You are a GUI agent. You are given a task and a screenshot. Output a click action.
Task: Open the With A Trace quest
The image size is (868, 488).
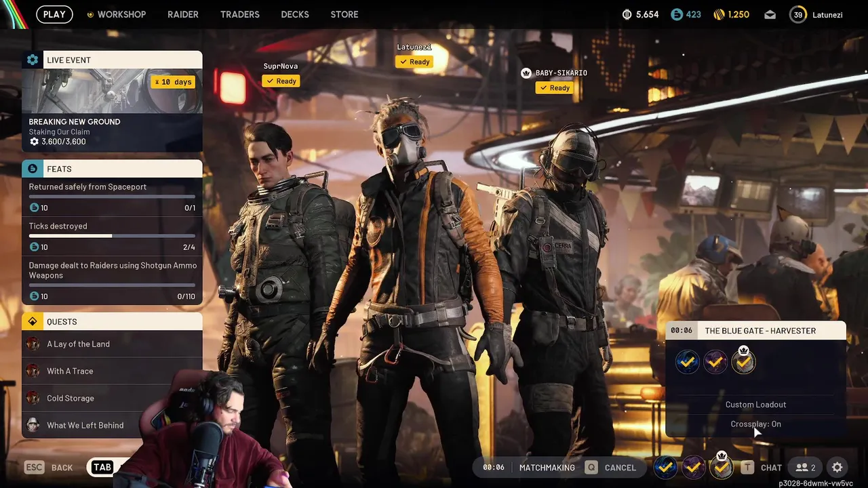pos(112,371)
